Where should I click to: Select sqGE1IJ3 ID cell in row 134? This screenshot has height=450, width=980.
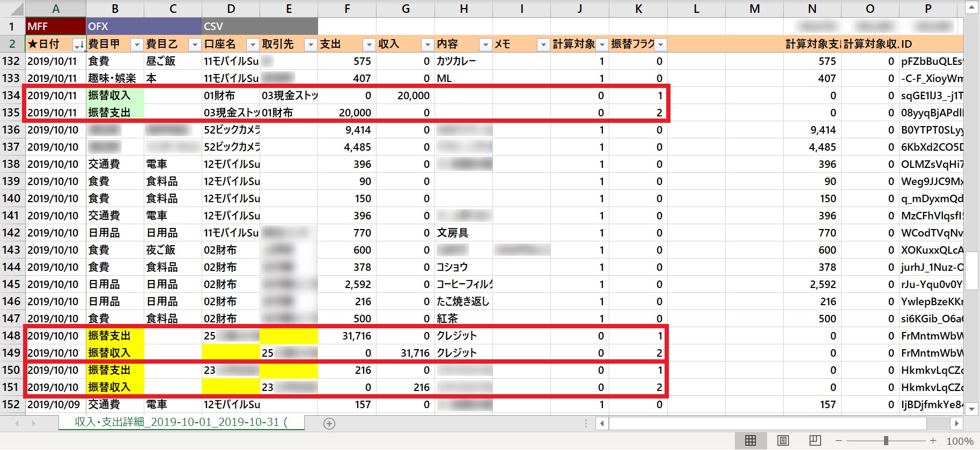click(x=931, y=95)
